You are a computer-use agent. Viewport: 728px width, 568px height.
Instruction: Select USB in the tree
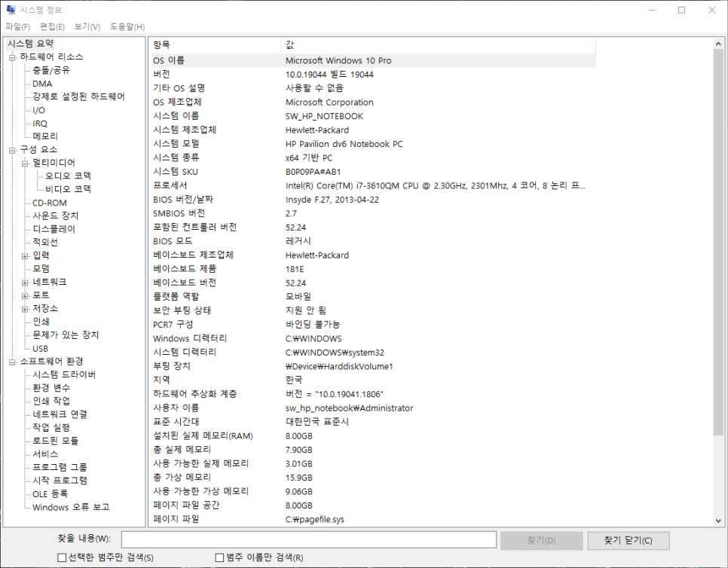[x=41, y=349]
